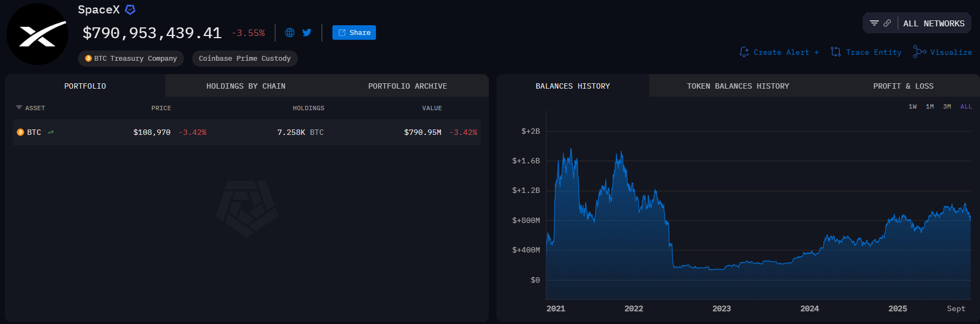This screenshot has width=980, height=324.
Task: Expand the ASSET column filter
Action: pos(19,108)
